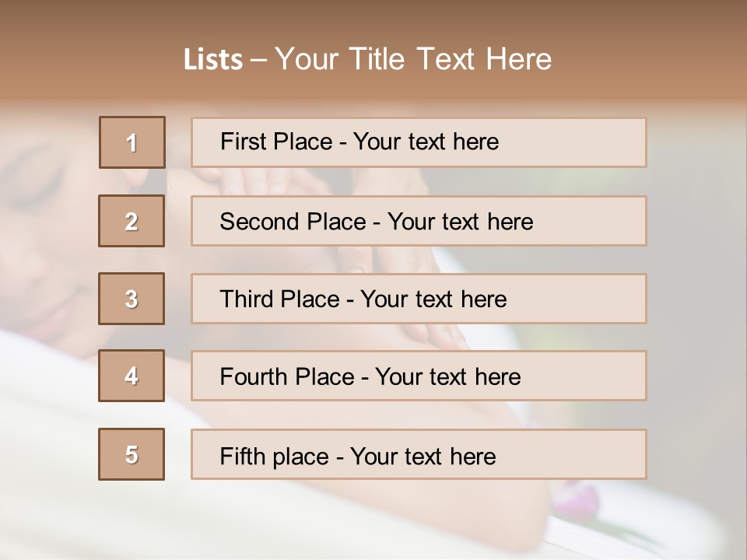The width and height of the screenshot is (747, 560).
Task: Click the number 3 box
Action: click(132, 299)
